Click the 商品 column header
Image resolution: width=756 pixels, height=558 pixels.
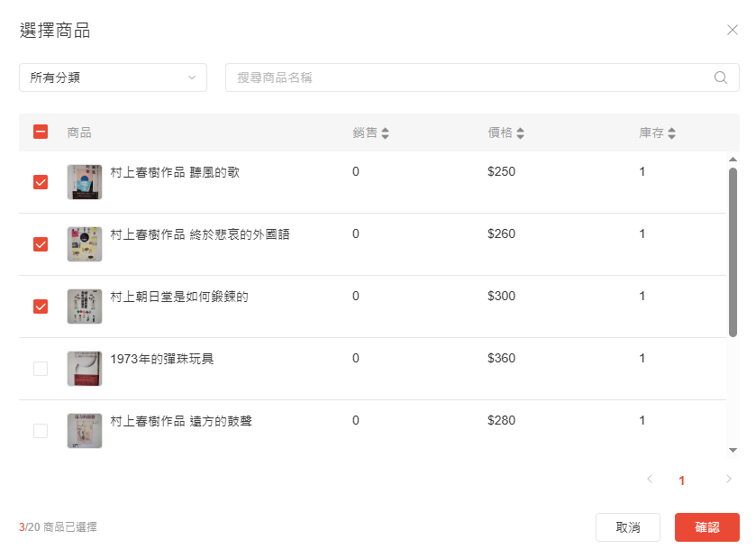(x=79, y=133)
